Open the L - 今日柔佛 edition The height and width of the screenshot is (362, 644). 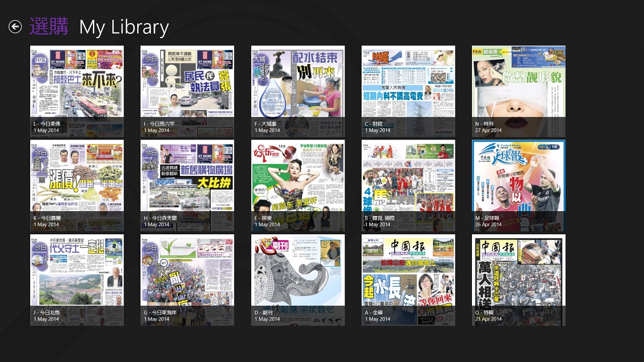pos(77,85)
